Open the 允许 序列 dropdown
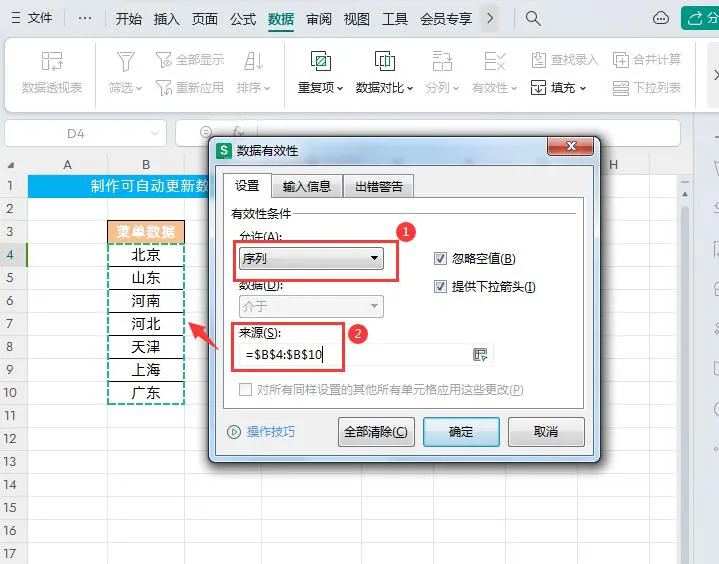Image resolution: width=719 pixels, height=564 pixels. (311, 258)
